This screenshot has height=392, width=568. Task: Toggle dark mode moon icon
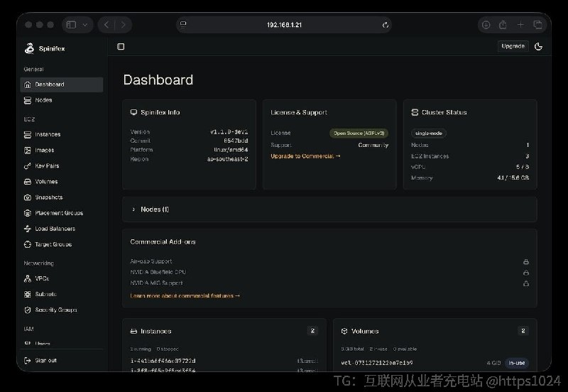(539, 46)
